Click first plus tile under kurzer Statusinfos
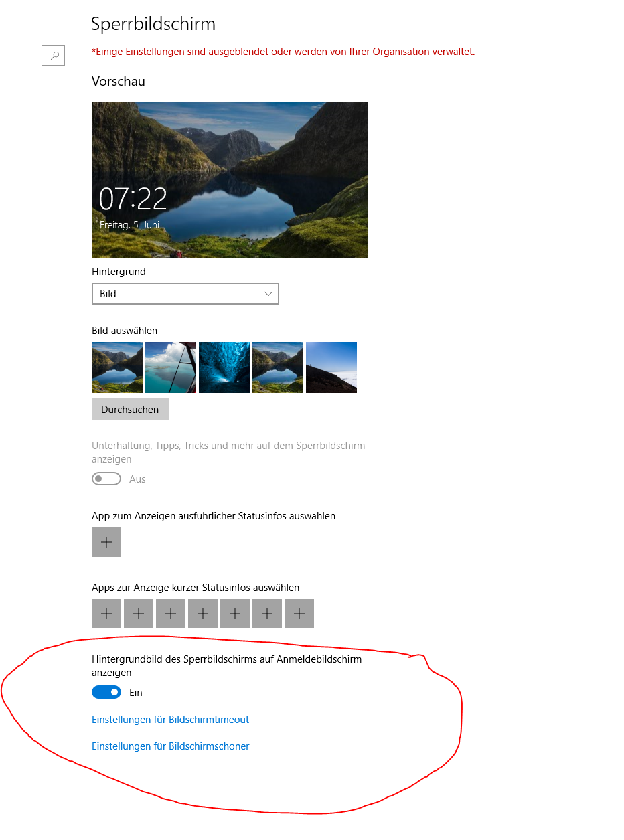624x840 pixels. [x=106, y=614]
